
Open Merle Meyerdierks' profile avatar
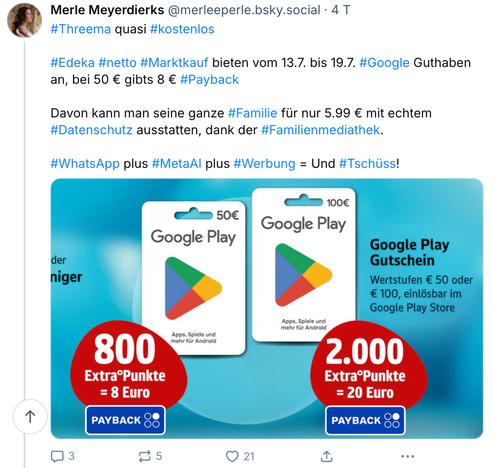[24, 20]
